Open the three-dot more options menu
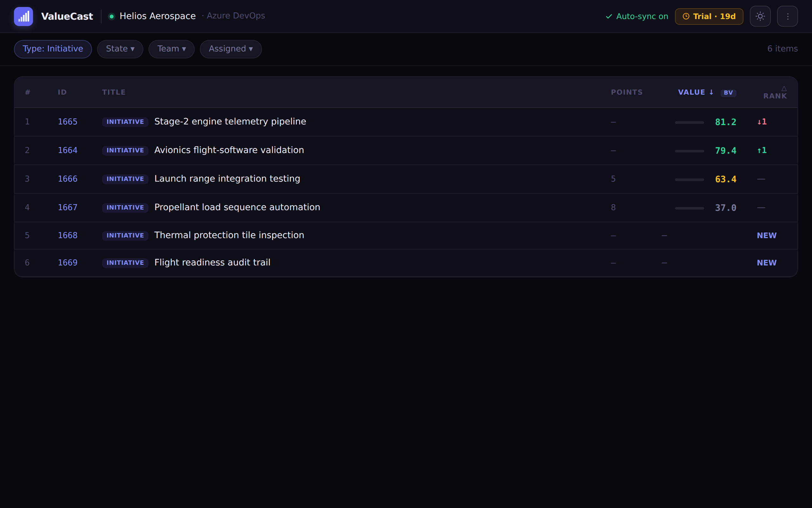The image size is (812, 508). pos(788,16)
